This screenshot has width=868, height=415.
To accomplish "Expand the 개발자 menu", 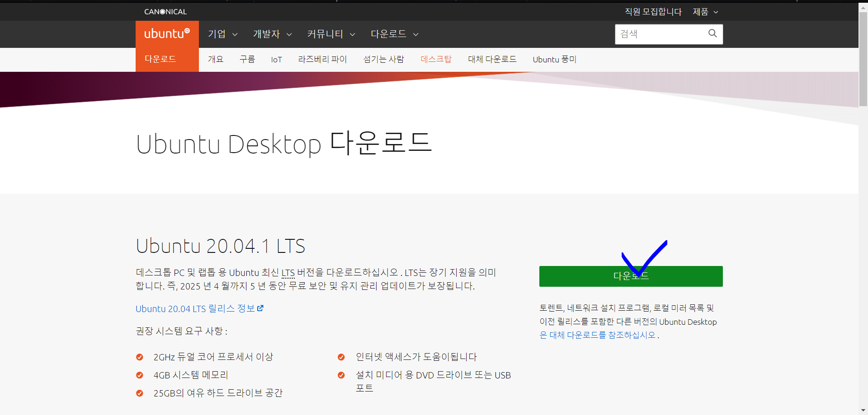I will 272,34.
